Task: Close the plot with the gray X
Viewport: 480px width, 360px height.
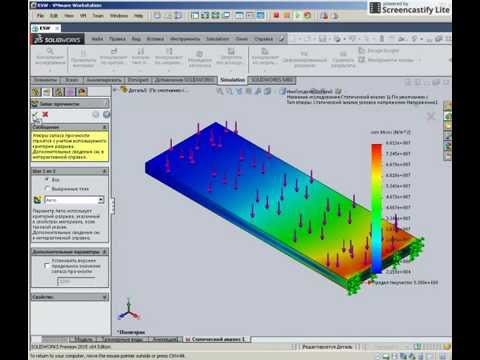Action: (431, 116)
